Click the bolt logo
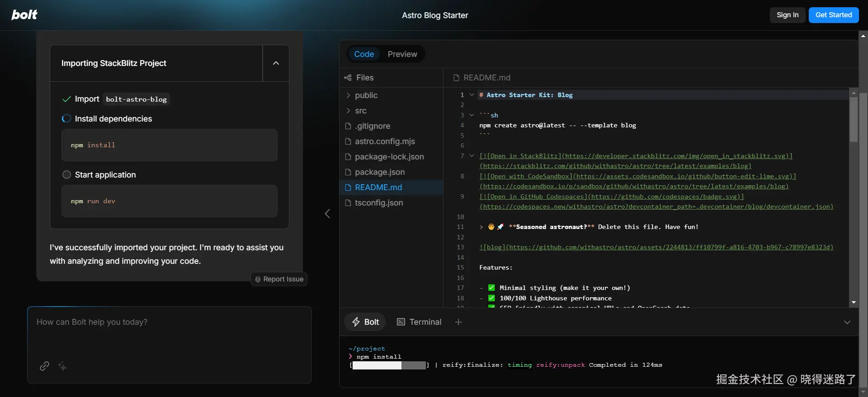The height and width of the screenshot is (397, 868). tap(24, 15)
